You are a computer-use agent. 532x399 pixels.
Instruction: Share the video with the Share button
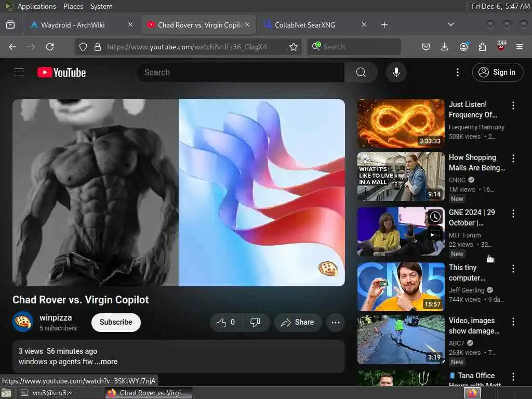pyautogui.click(x=298, y=322)
